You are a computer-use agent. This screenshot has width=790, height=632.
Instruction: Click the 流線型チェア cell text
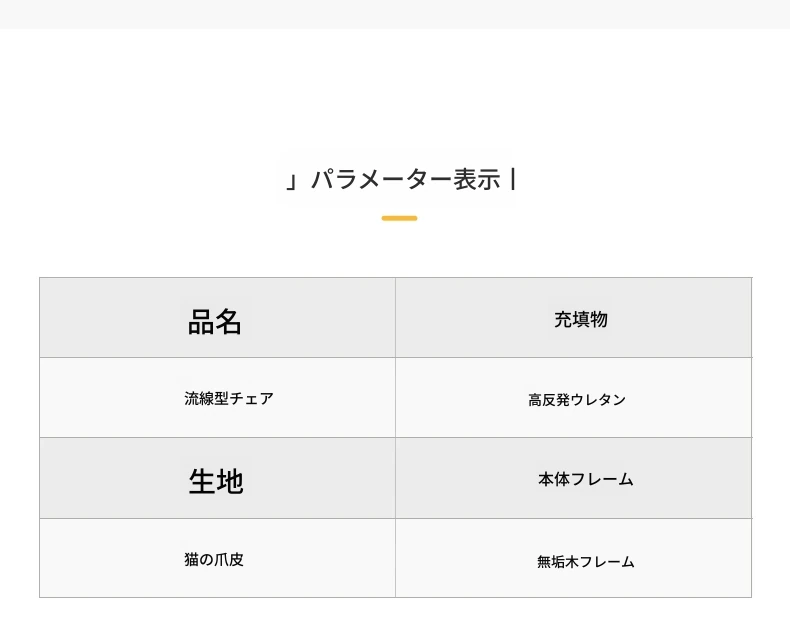coord(229,398)
